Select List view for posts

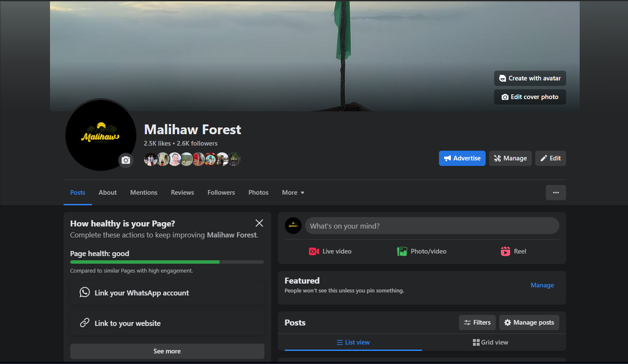[x=353, y=342]
